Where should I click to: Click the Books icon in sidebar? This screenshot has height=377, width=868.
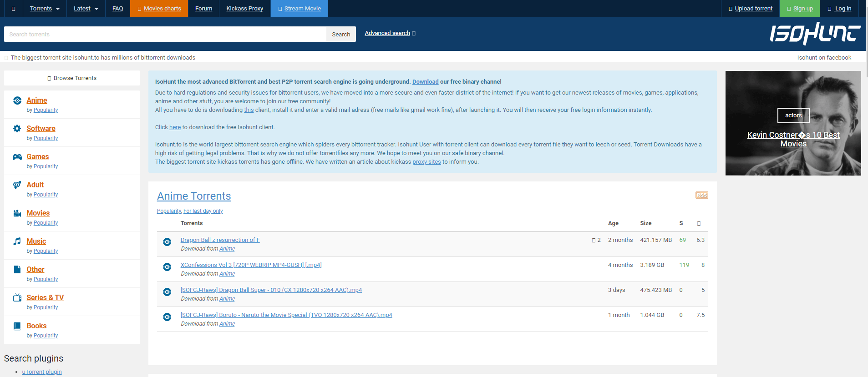click(17, 326)
